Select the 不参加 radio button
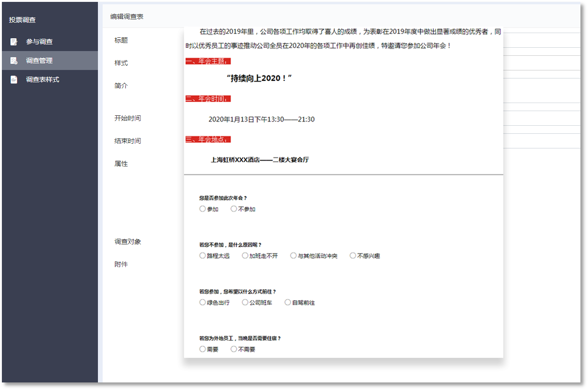The height and width of the screenshot is (390, 588). 234,209
